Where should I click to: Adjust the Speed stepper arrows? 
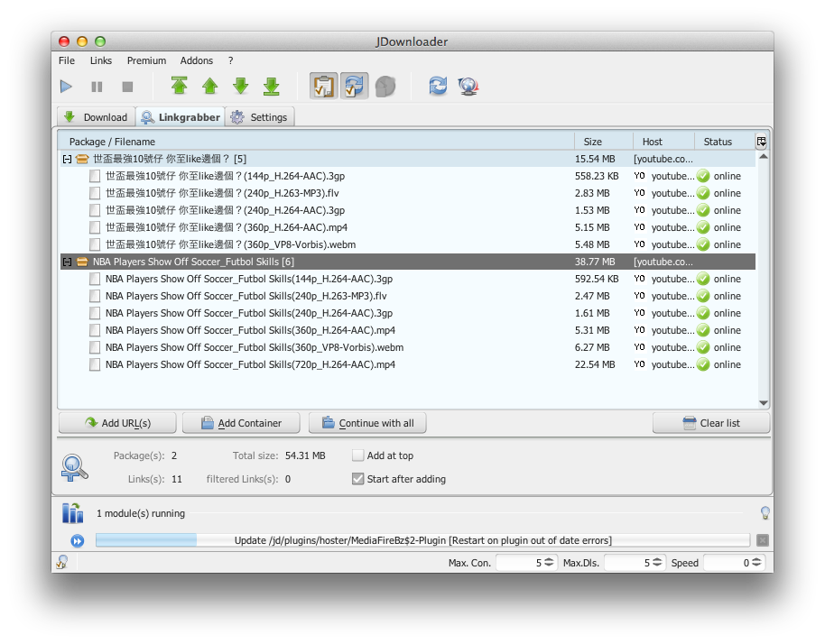point(756,562)
